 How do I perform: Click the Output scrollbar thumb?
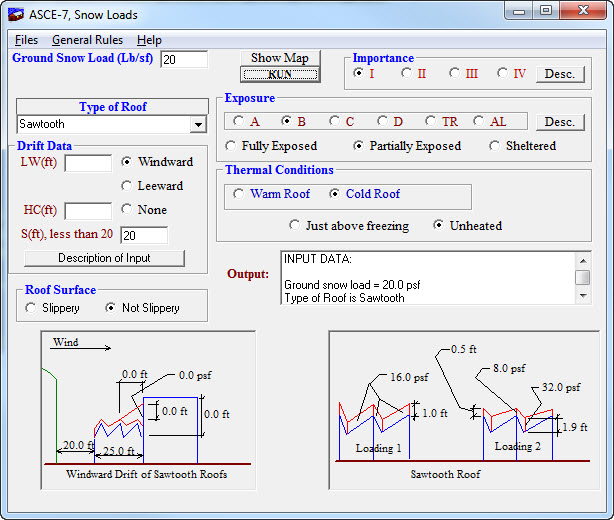click(x=583, y=277)
